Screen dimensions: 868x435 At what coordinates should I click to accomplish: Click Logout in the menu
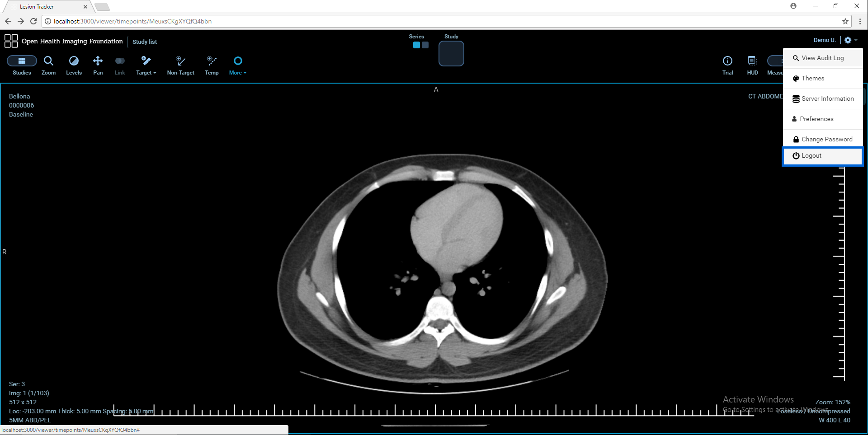(811, 156)
